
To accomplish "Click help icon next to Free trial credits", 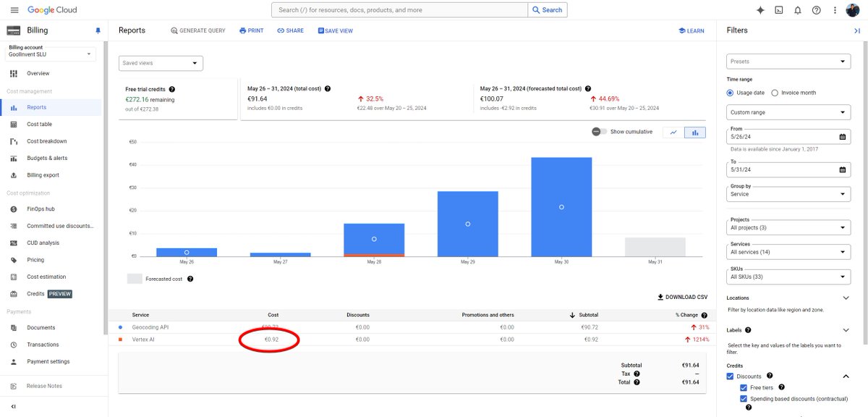I will (x=171, y=89).
